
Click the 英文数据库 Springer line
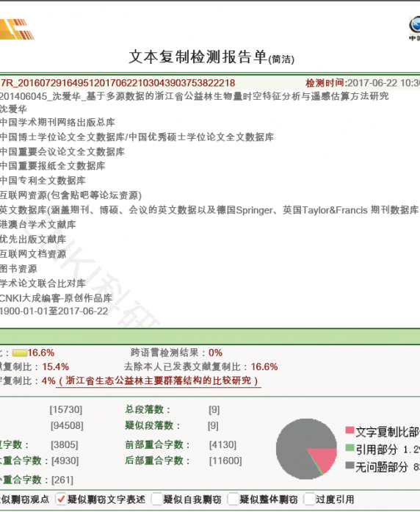[x=209, y=210]
